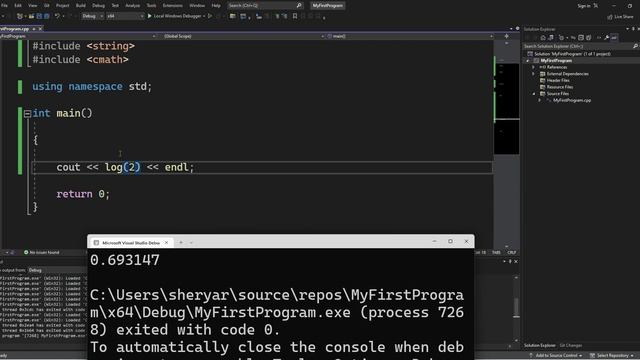
Task: Click the Save icon in toolbar
Action: [x=39, y=16]
